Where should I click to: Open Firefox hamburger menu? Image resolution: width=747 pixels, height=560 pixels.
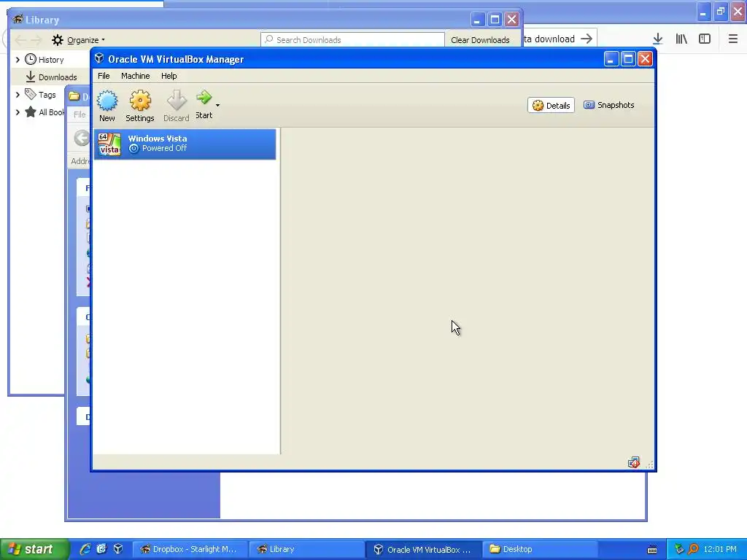tap(733, 39)
